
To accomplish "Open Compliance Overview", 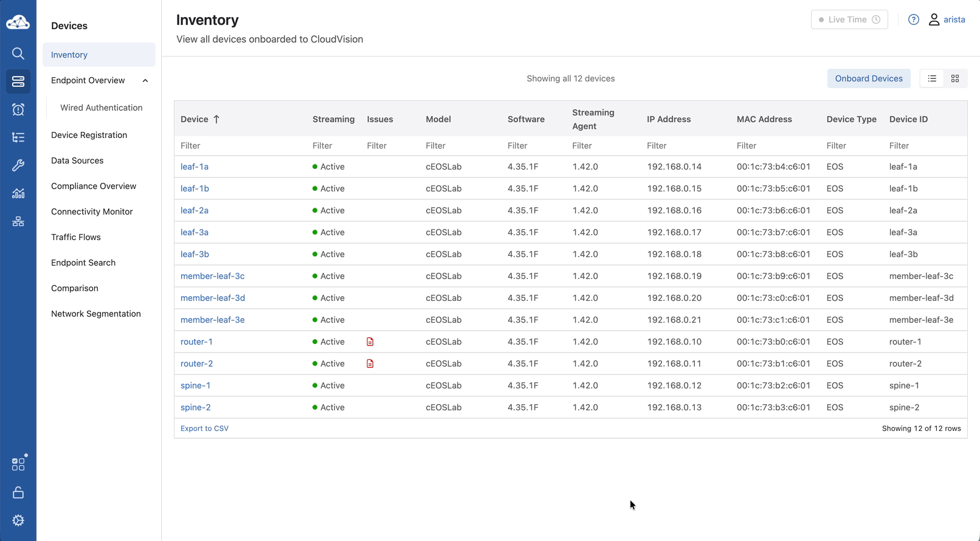I will [x=94, y=186].
